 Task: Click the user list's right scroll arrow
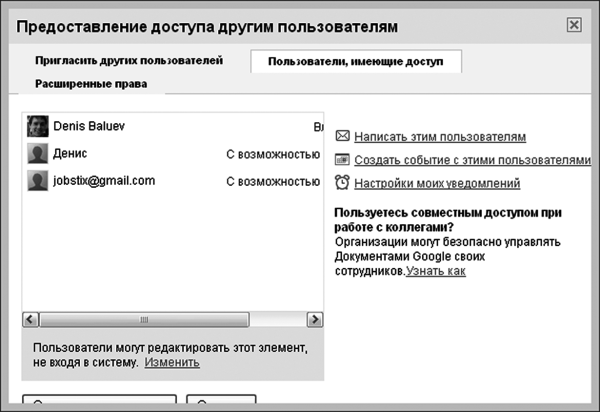click(314, 319)
